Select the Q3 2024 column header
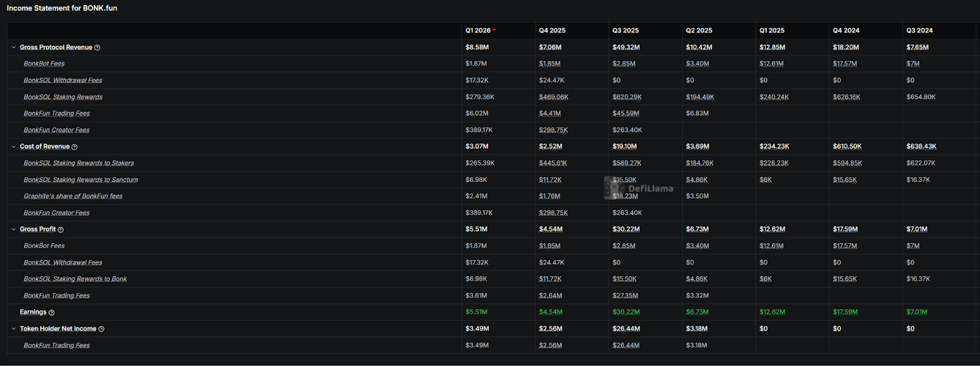 click(x=920, y=30)
